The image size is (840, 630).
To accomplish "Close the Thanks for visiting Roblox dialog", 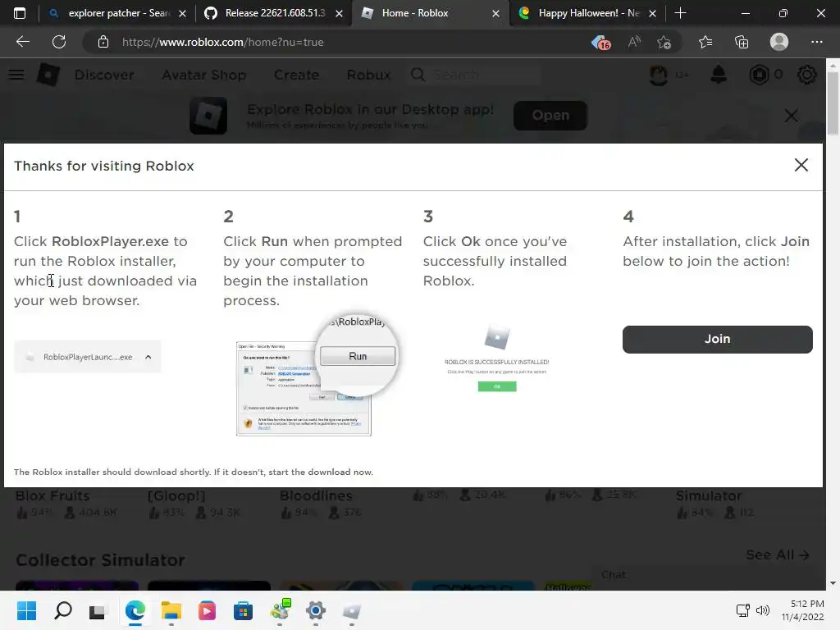I will [x=801, y=165].
